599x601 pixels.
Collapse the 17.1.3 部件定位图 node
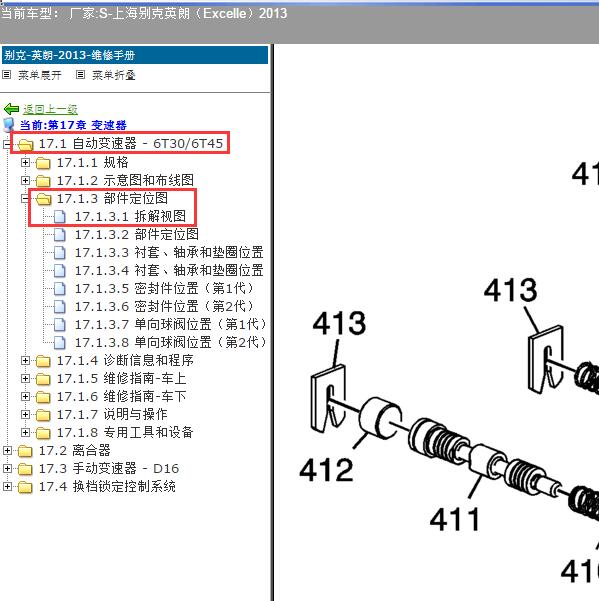[25, 199]
